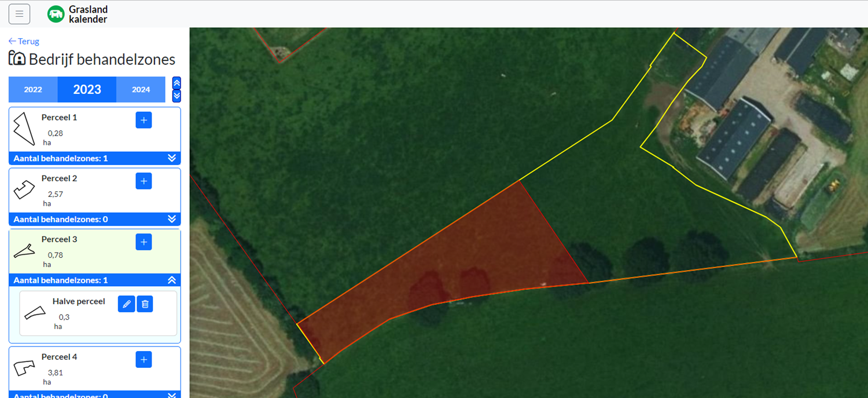
Task: Edit the Halve perceel zone
Action: tap(127, 304)
